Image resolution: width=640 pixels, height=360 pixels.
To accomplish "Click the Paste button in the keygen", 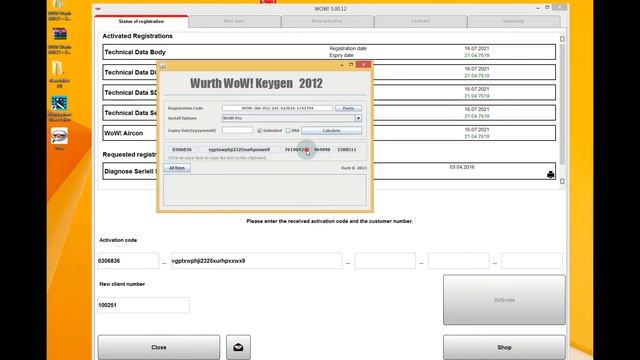I will pyautogui.click(x=349, y=108).
